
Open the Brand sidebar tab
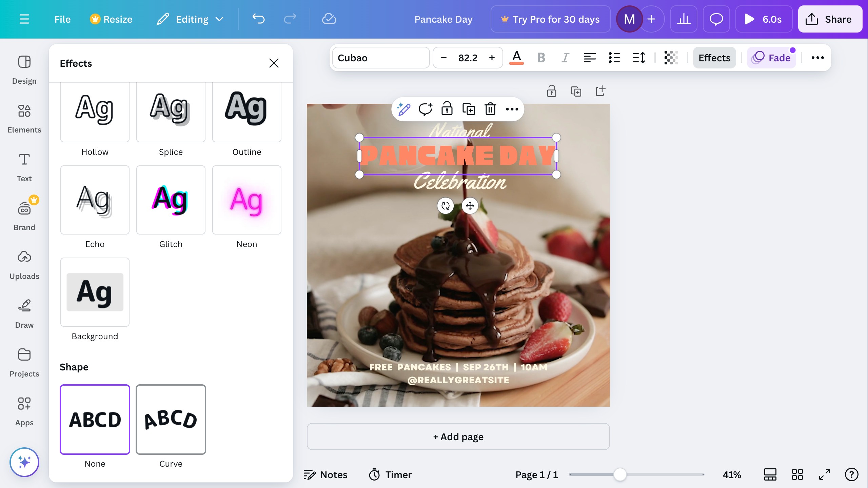pyautogui.click(x=24, y=217)
